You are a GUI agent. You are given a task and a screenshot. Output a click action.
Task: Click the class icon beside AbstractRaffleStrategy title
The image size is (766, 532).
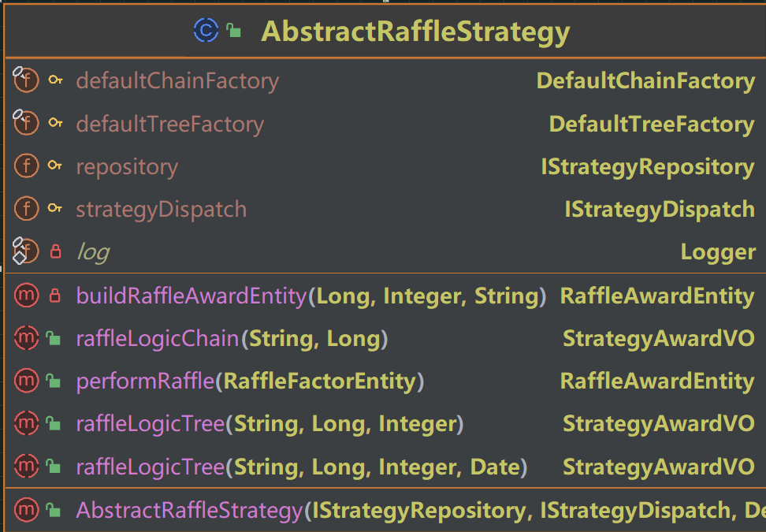point(206,30)
